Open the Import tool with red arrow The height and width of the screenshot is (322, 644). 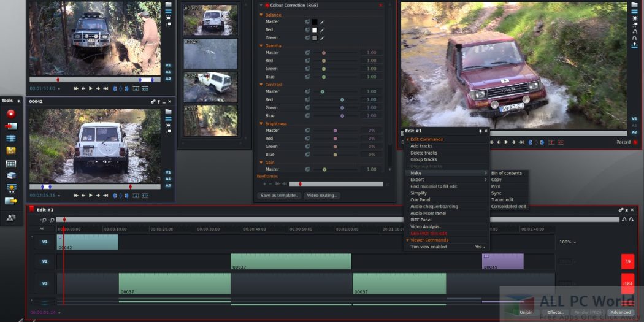point(11,126)
